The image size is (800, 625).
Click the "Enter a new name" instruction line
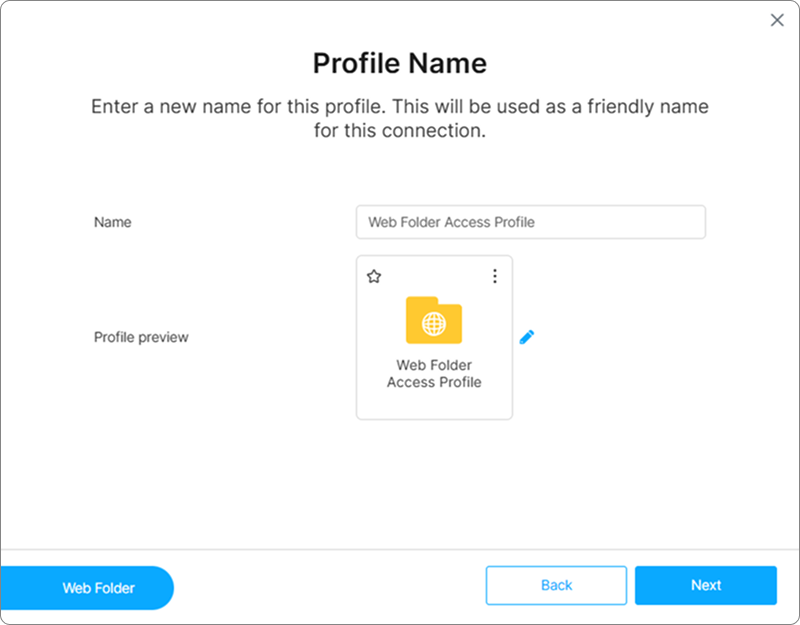(400, 106)
